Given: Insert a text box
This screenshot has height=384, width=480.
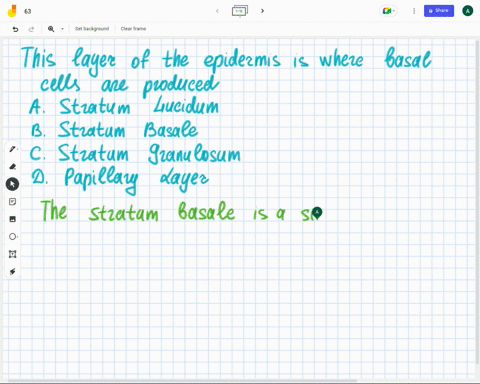Looking at the screenshot, I should click(12, 254).
